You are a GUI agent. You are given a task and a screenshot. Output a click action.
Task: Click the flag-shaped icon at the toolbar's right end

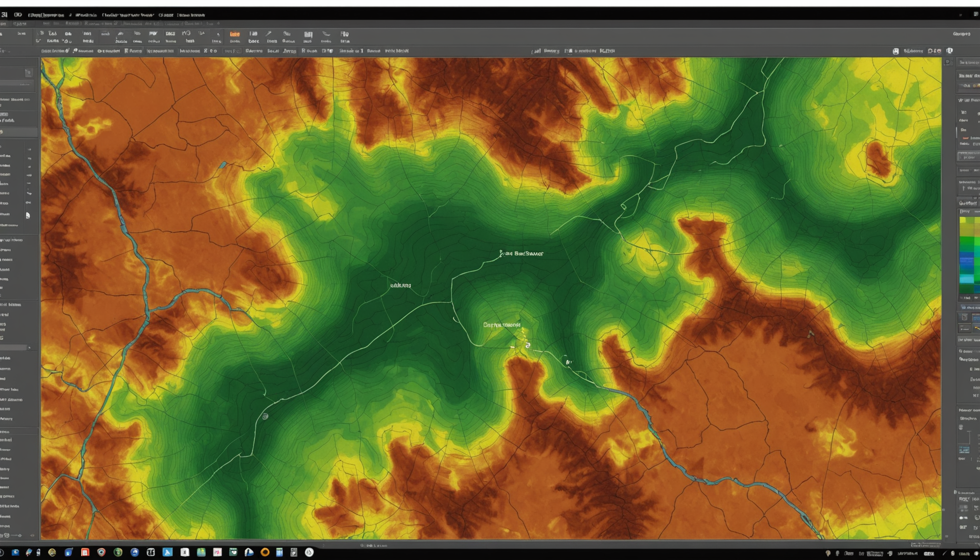click(x=344, y=34)
